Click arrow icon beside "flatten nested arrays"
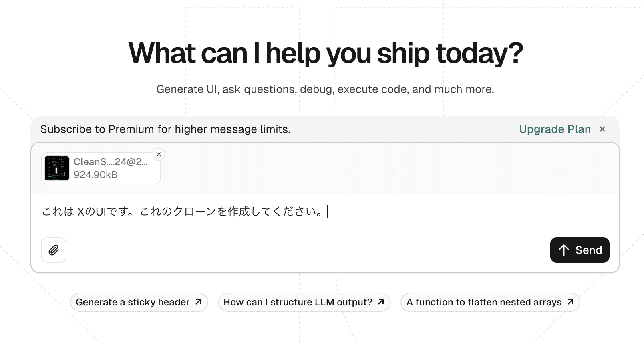Image resolution: width=644 pixels, height=343 pixels. coord(570,302)
